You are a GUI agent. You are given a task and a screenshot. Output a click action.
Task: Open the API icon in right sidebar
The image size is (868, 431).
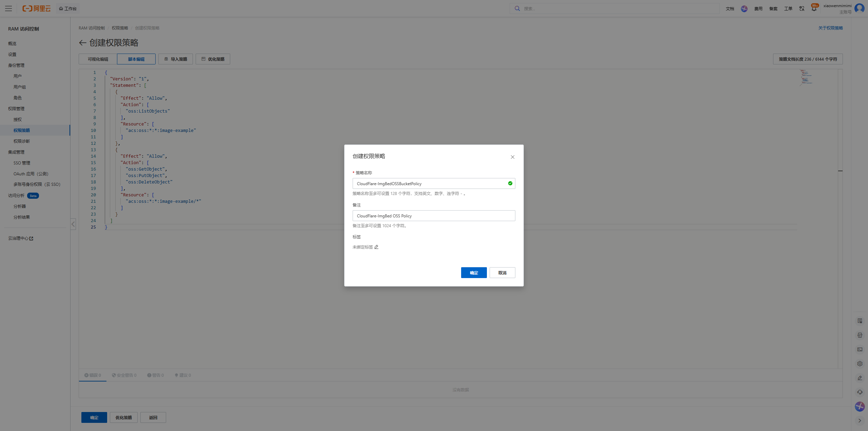[x=860, y=335]
